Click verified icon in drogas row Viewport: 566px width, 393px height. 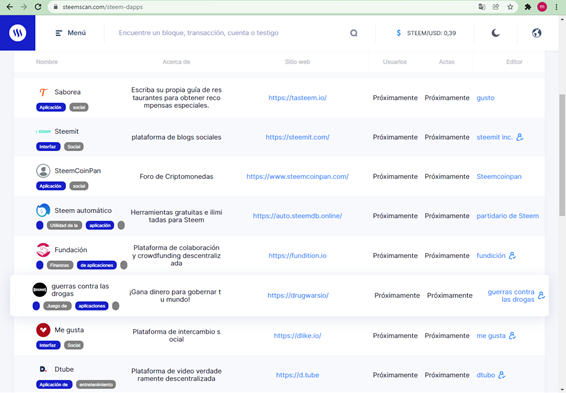(x=541, y=295)
